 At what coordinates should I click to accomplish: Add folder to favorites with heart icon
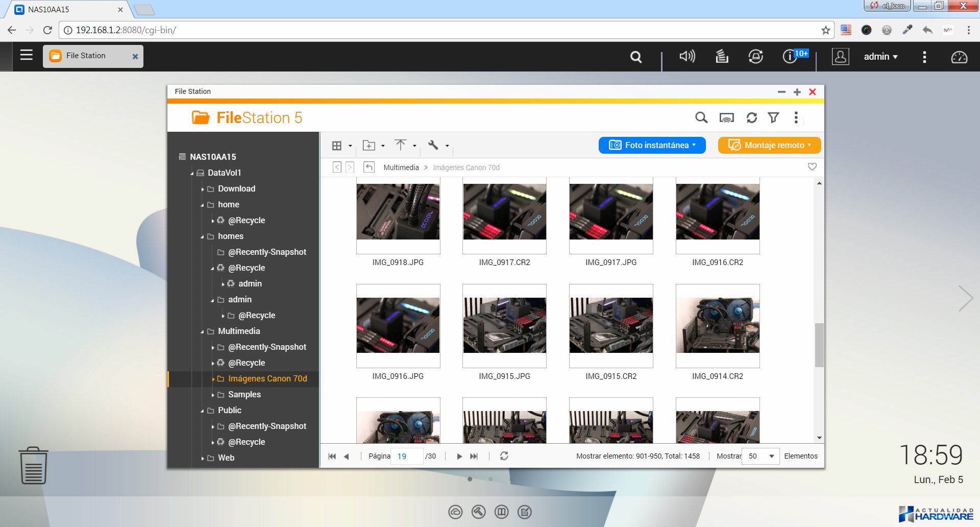pos(812,167)
